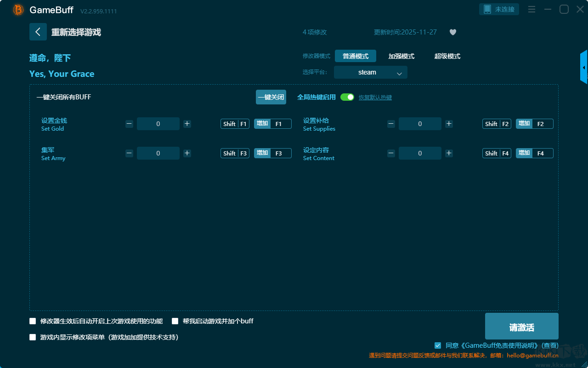Viewport: 588px width, 368px height.
Task: Expand the right side panel arrow
Action: [x=584, y=68]
